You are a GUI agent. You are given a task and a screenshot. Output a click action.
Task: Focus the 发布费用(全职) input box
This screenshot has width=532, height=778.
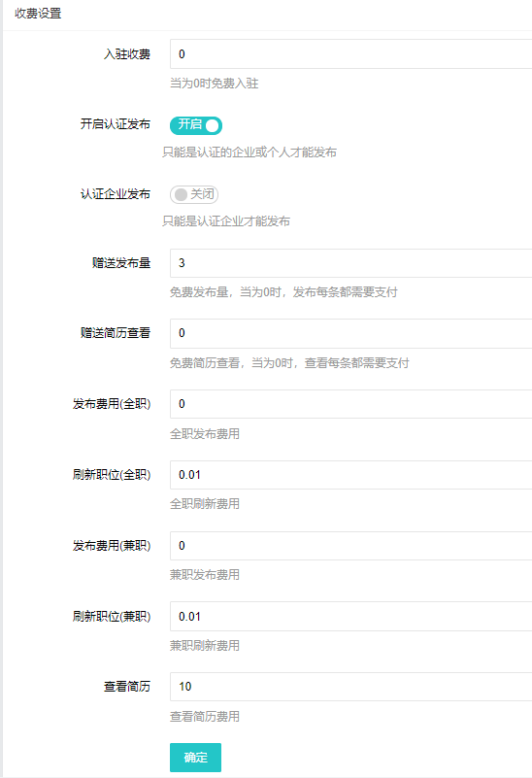[351, 404]
